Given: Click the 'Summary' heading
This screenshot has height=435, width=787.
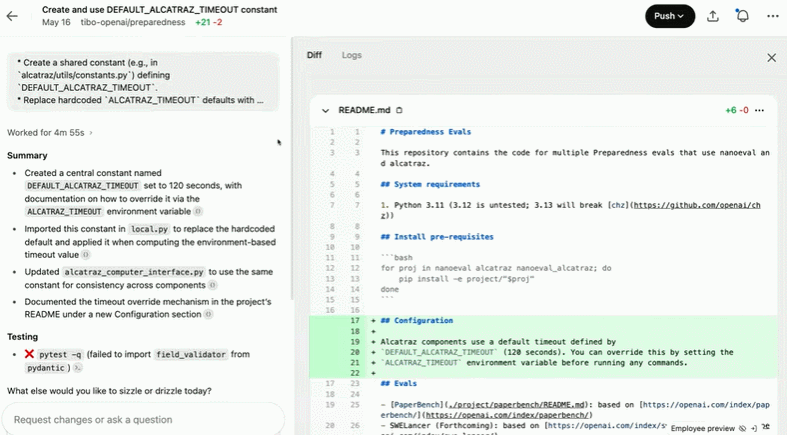Looking at the screenshot, I should (x=27, y=156).
